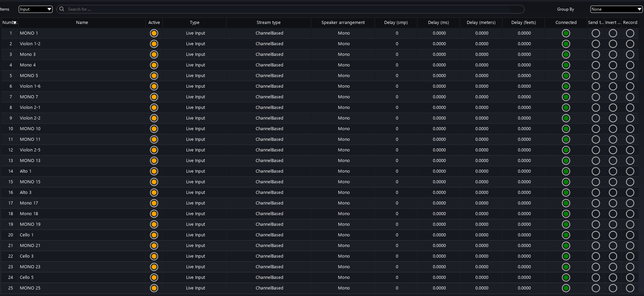Open the Items Input dropdown

click(x=35, y=9)
